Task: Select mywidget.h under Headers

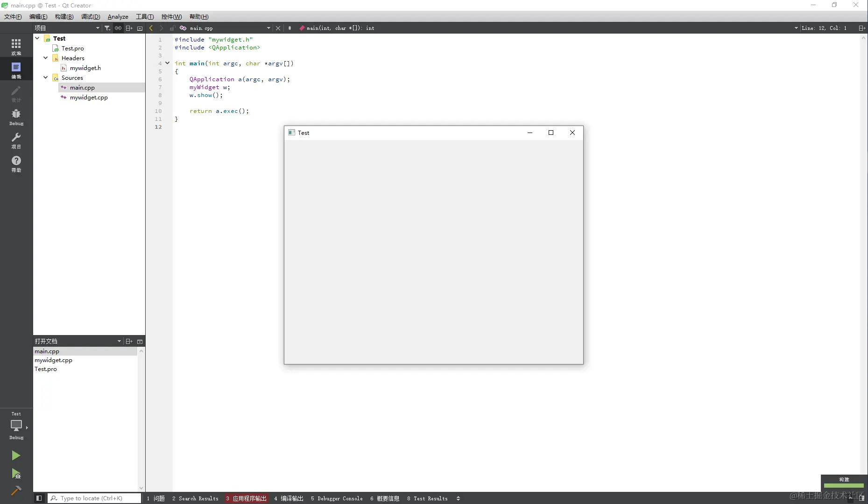Action: 85,68
